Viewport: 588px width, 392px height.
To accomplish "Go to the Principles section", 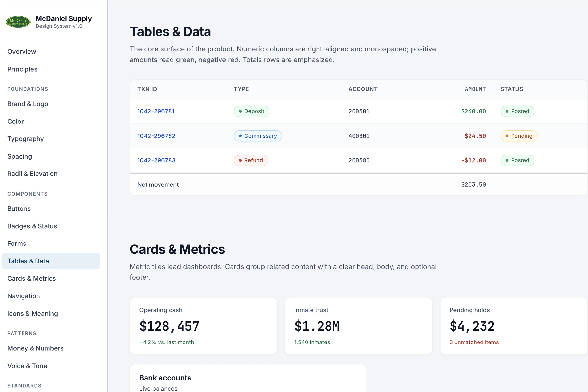I will pos(22,69).
